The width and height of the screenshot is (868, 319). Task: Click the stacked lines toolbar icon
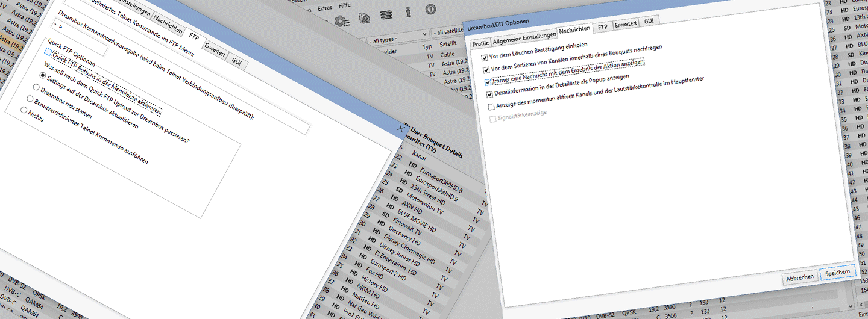click(x=386, y=16)
